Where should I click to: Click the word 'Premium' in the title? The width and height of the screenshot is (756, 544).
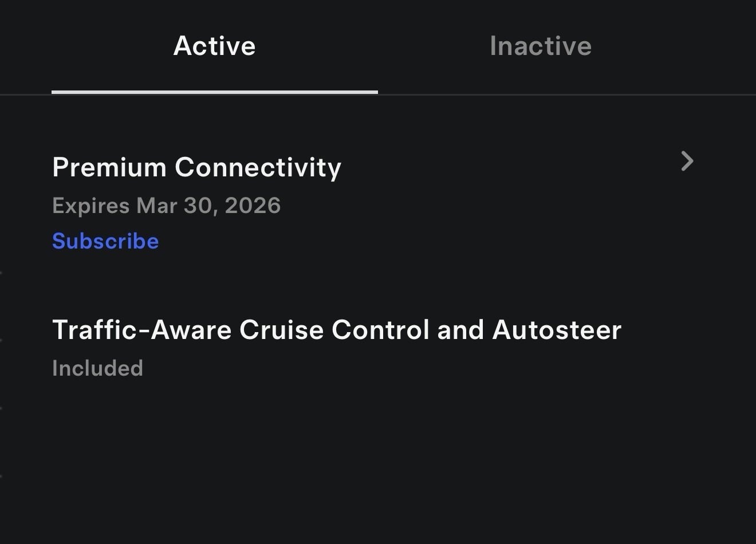(109, 167)
